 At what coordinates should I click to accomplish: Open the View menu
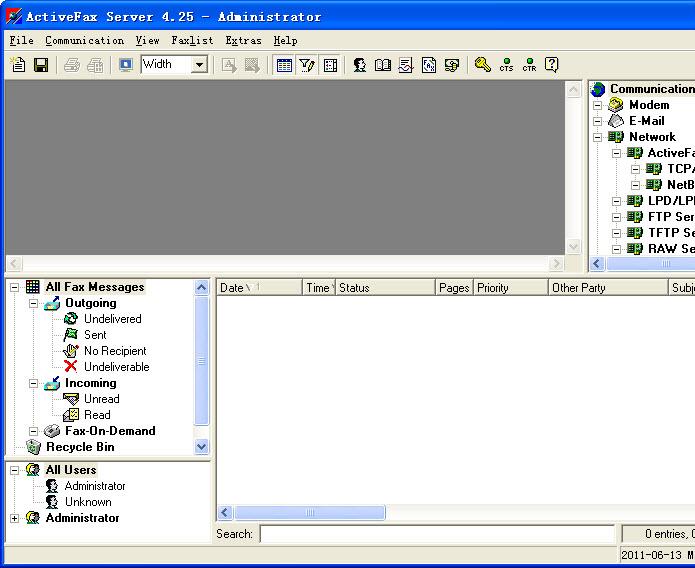[x=148, y=40]
